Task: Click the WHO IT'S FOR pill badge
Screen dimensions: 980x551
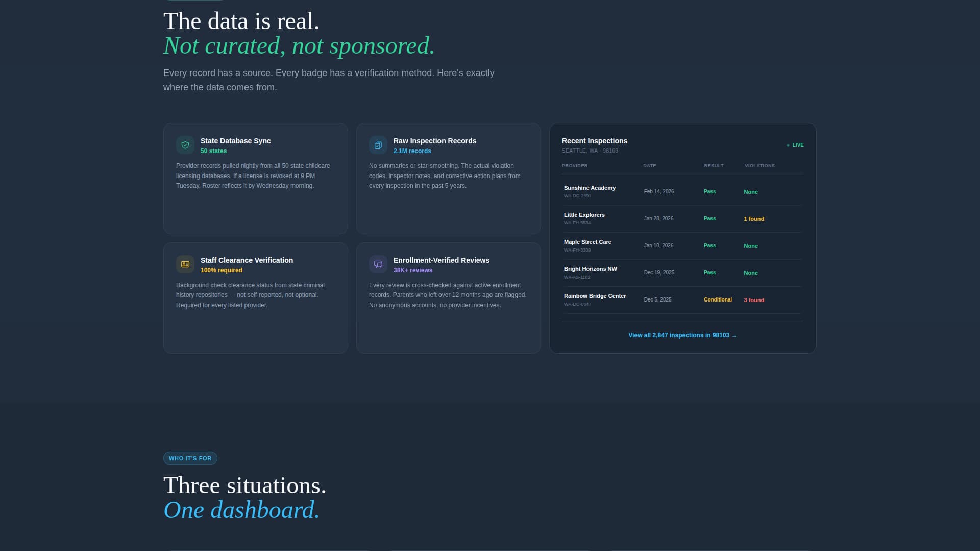Action: (190, 458)
